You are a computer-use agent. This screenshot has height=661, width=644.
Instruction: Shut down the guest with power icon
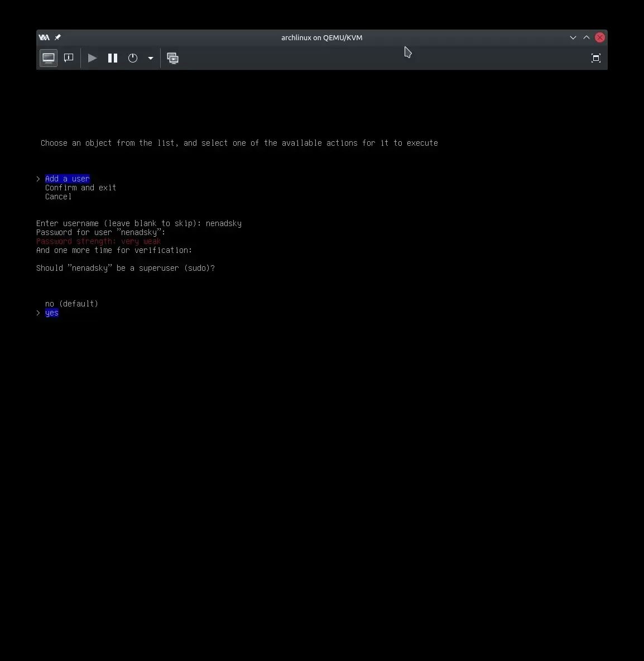point(133,58)
